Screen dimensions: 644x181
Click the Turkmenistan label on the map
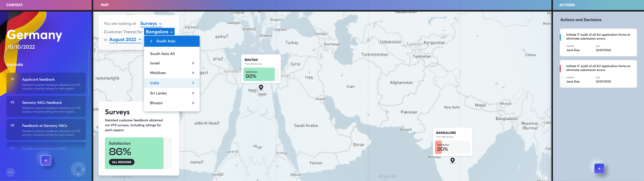(375, 54)
